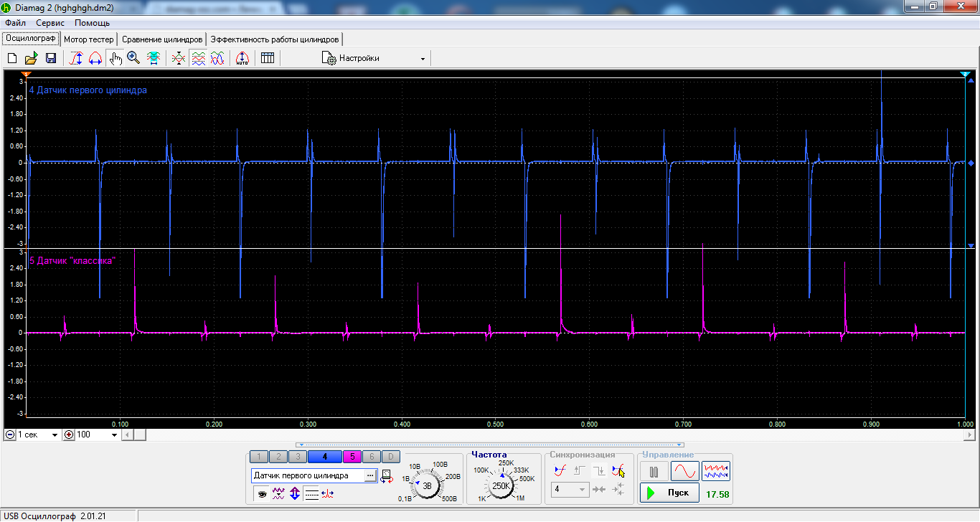Click the blue vertical invert arrows icon
The height and width of the screenshot is (522, 980).
coord(295,493)
